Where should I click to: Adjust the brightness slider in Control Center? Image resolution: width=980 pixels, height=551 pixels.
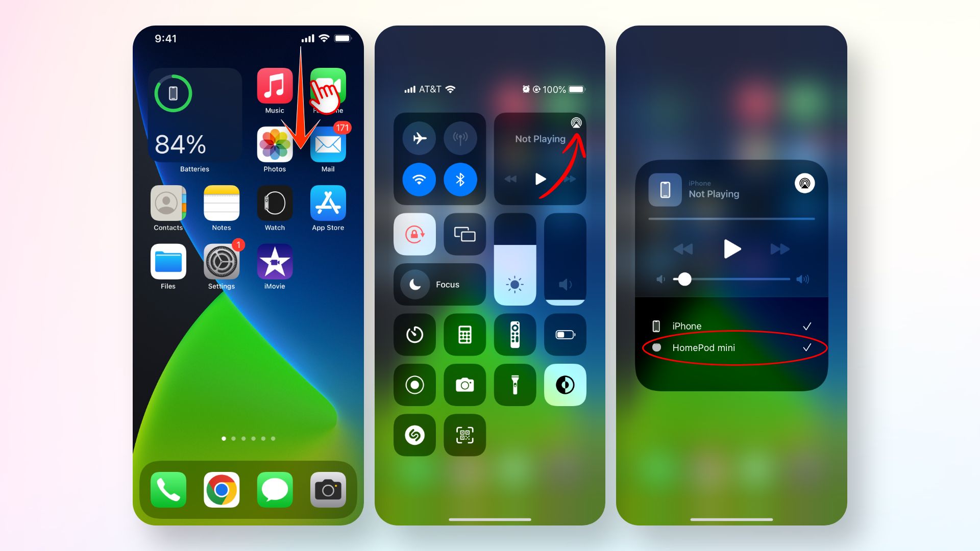tap(513, 262)
